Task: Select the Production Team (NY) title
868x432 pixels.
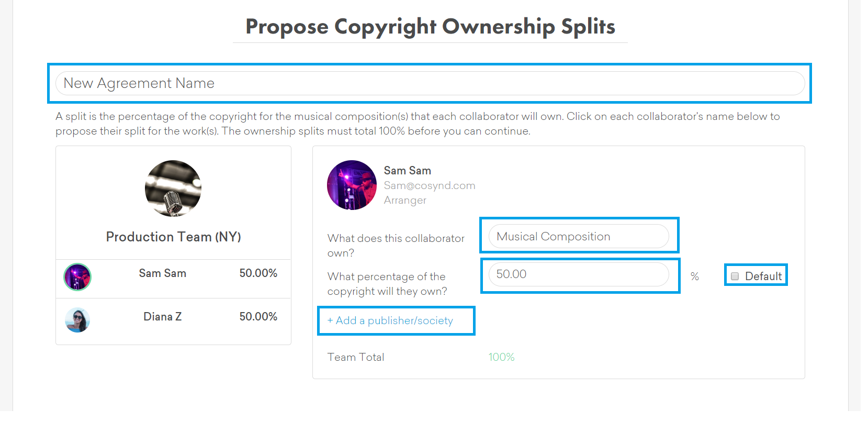Action: 173,237
